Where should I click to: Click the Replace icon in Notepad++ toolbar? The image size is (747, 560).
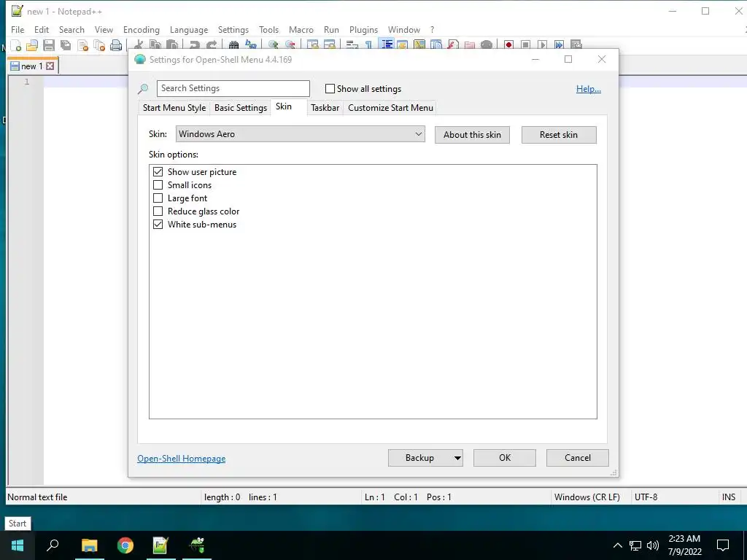tap(251, 45)
